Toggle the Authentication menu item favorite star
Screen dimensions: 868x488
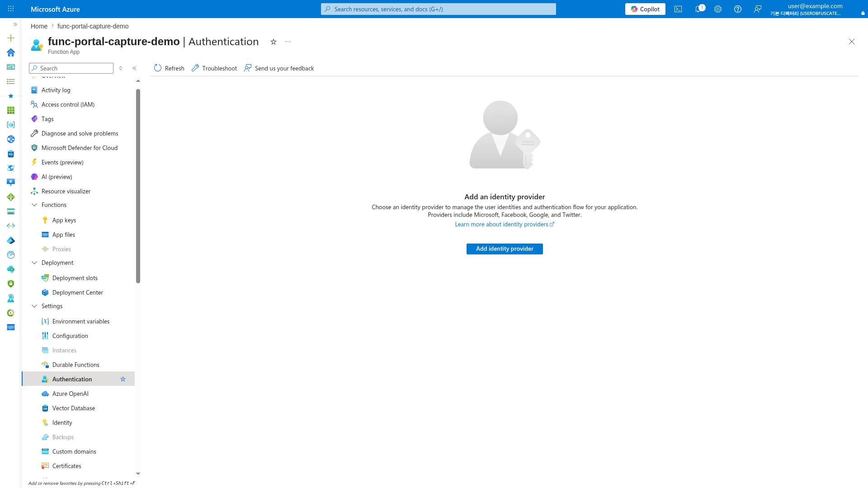[x=123, y=379]
